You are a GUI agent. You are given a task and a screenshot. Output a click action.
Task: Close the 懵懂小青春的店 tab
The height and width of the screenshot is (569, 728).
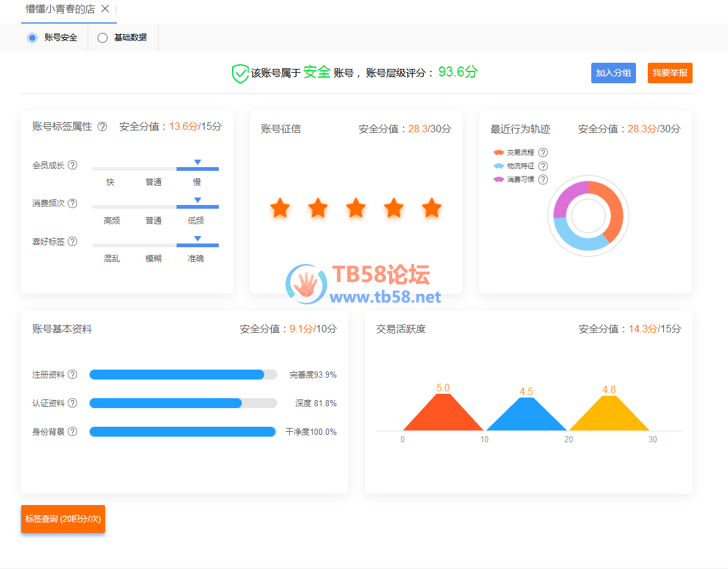[105, 9]
